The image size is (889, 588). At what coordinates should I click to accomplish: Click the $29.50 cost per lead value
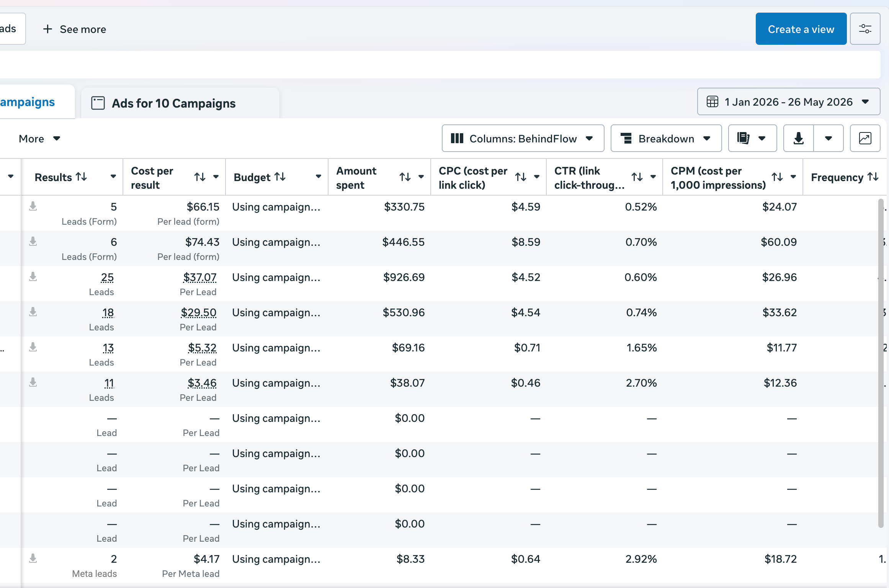pyautogui.click(x=199, y=312)
